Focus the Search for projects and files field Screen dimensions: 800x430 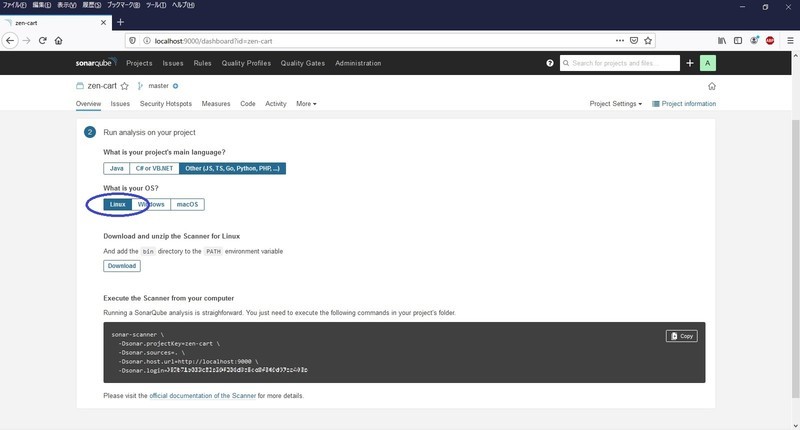[620, 63]
